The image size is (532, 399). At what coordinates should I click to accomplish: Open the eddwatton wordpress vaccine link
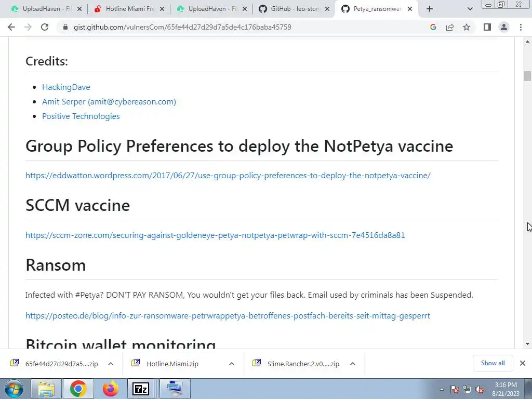(x=228, y=176)
